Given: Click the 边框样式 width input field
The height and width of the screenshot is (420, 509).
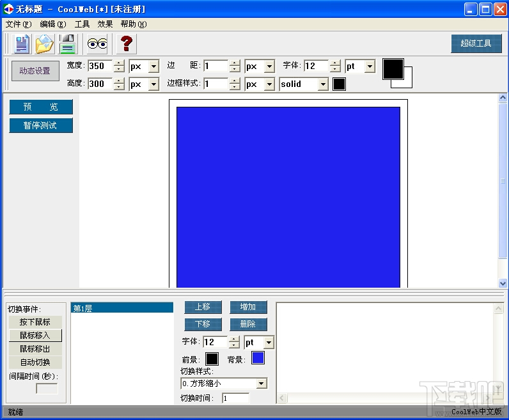Looking at the screenshot, I should pos(216,84).
